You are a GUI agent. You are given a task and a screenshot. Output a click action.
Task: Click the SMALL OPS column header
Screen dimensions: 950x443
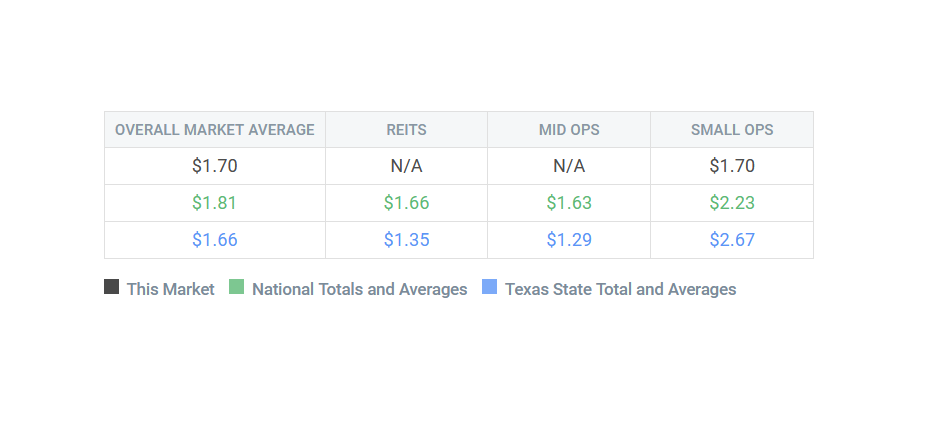point(732,130)
